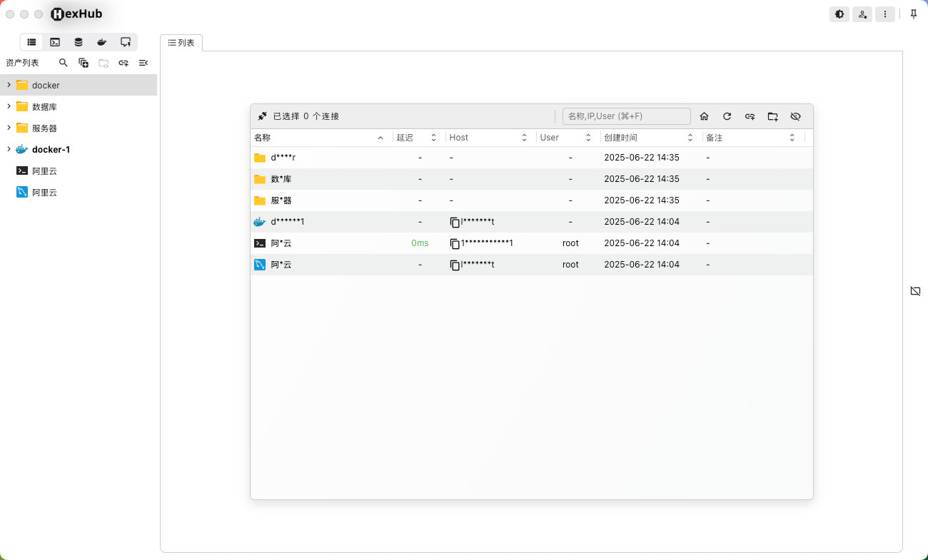Image resolution: width=928 pixels, height=560 pixels.
Task: Open the Docker whale view icon
Action: click(x=102, y=42)
